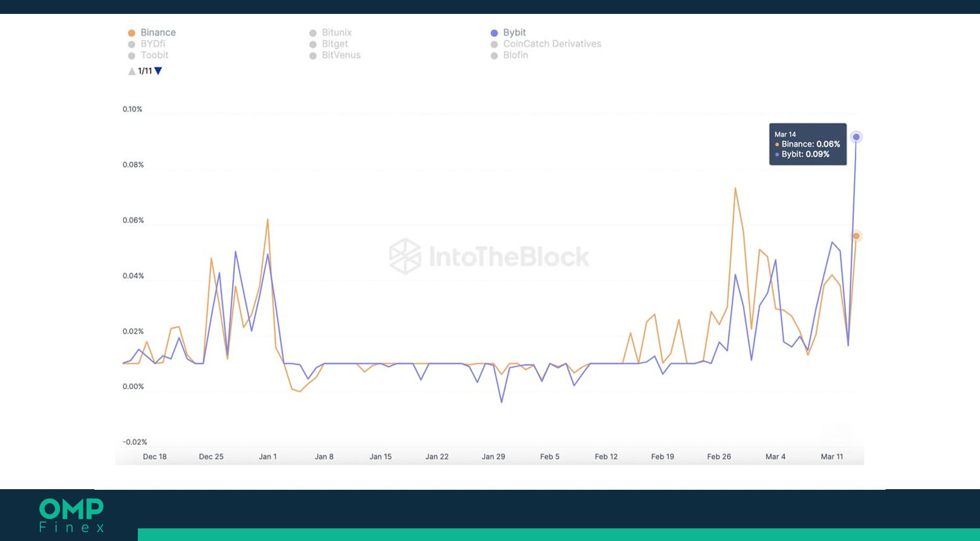Viewport: 980px width, 541px height.
Task: Click the Feb 5 axis label
Action: (x=549, y=456)
